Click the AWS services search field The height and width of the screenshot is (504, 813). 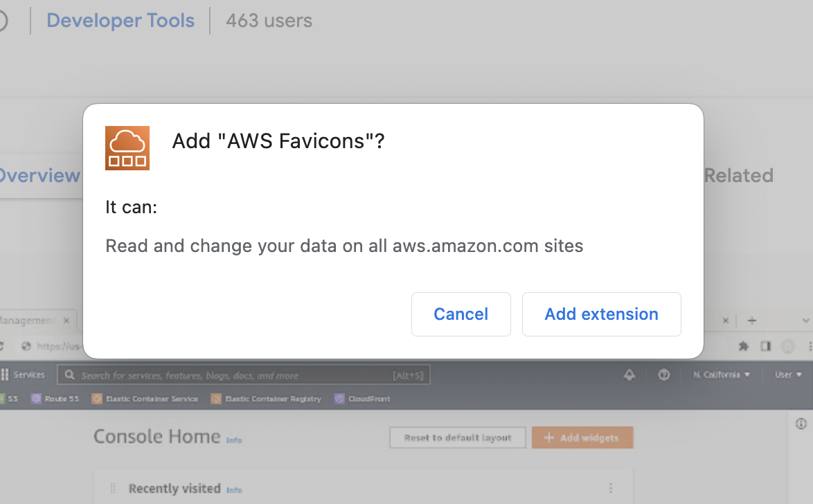[242, 375]
